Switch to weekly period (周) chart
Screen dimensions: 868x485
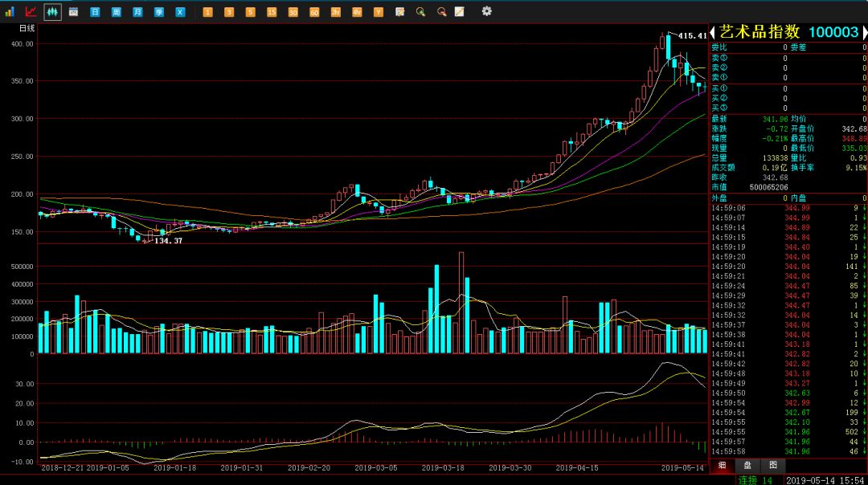[117, 11]
